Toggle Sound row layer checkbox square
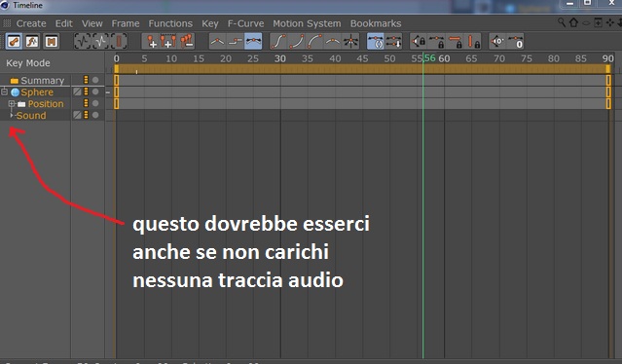Image resolution: width=622 pixels, height=364 pixels. click(77, 115)
